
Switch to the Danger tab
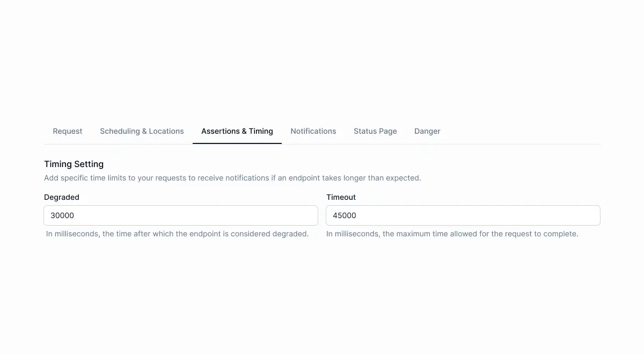click(x=427, y=131)
